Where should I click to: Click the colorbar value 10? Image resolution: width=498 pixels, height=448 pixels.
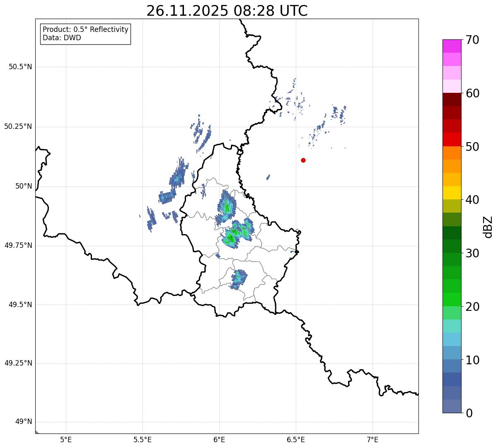tap(472, 360)
